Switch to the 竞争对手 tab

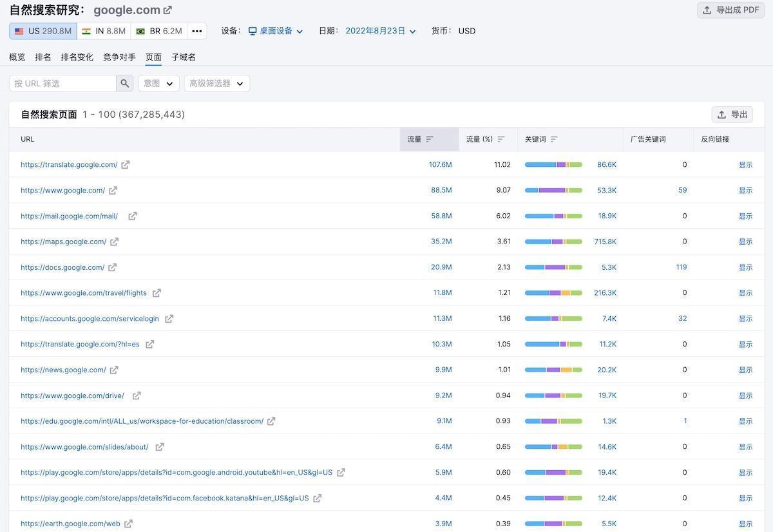(119, 57)
